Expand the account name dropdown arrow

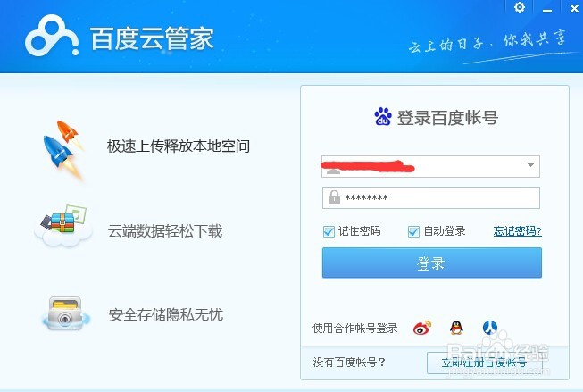(x=530, y=165)
